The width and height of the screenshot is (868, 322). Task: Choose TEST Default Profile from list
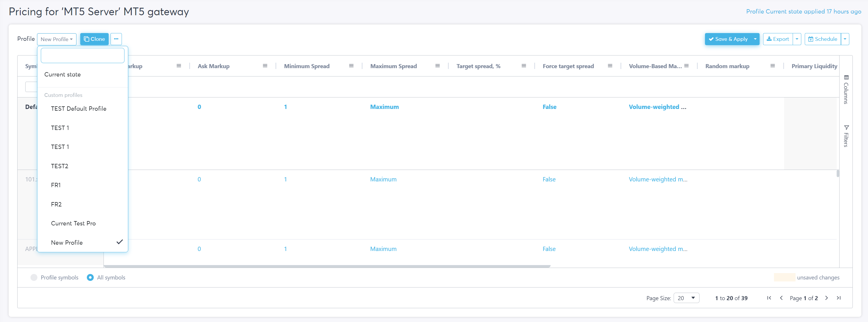click(x=78, y=109)
